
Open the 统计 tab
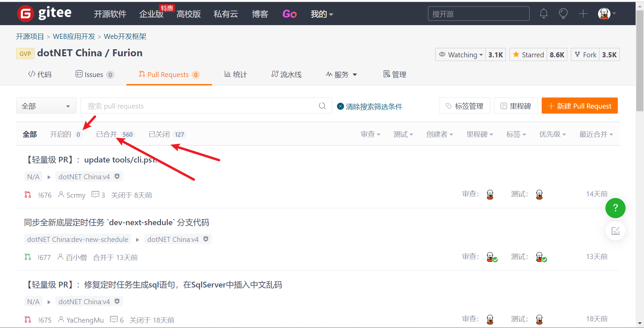pyautogui.click(x=235, y=74)
